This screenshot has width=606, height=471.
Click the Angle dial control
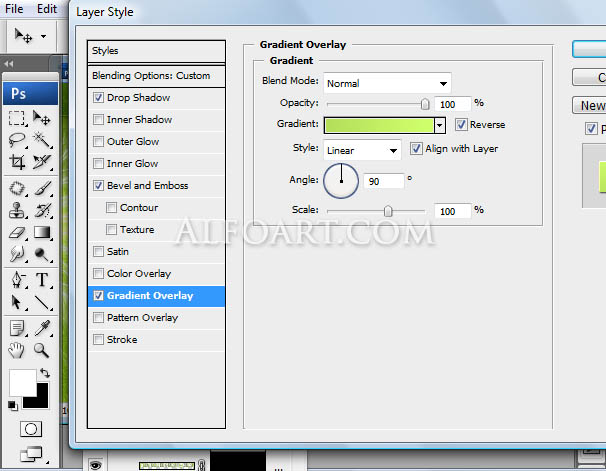click(341, 181)
